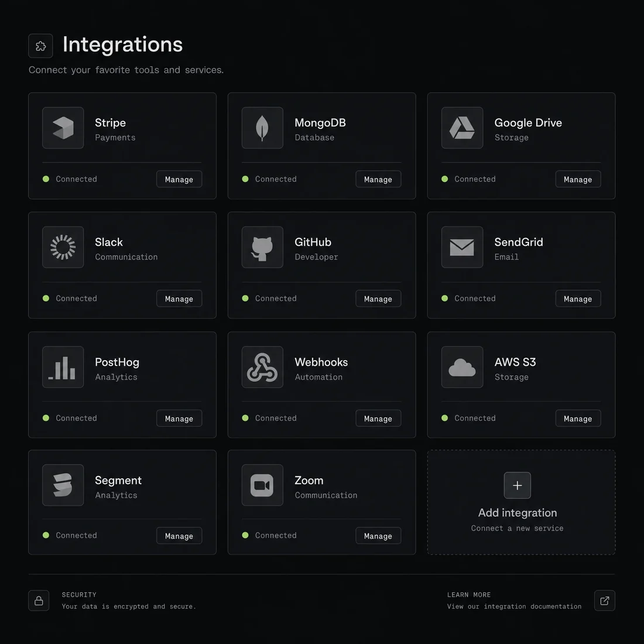Click the LEARN MORE footer heading
This screenshot has width=644, height=644.
[469, 595]
